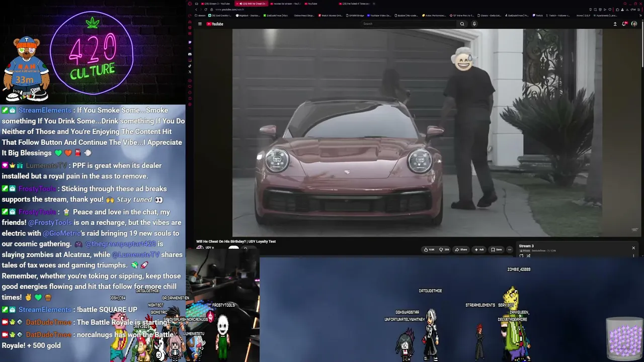644x362 pixels.
Task: Open TikTok in the browser sidebar
Action: pyautogui.click(x=190, y=66)
